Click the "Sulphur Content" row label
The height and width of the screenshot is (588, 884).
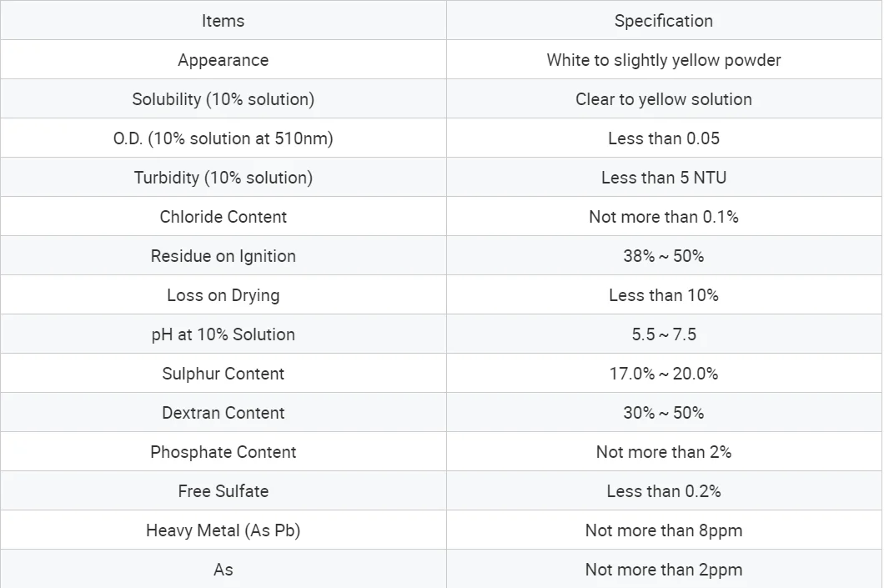tap(223, 374)
